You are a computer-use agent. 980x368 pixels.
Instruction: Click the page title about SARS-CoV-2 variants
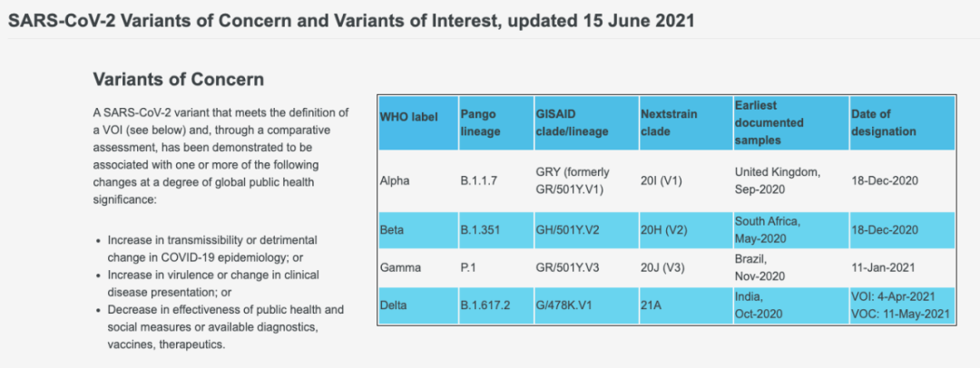351,20
